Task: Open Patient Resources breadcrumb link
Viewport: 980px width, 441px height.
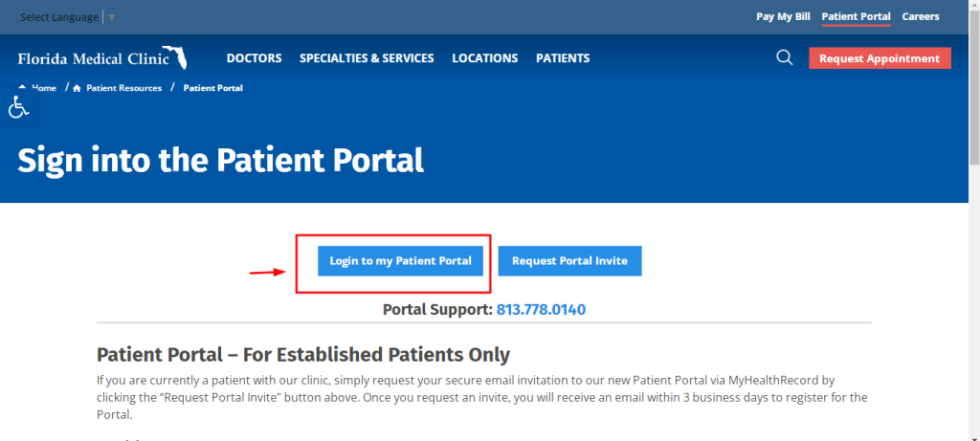Action: pos(123,88)
